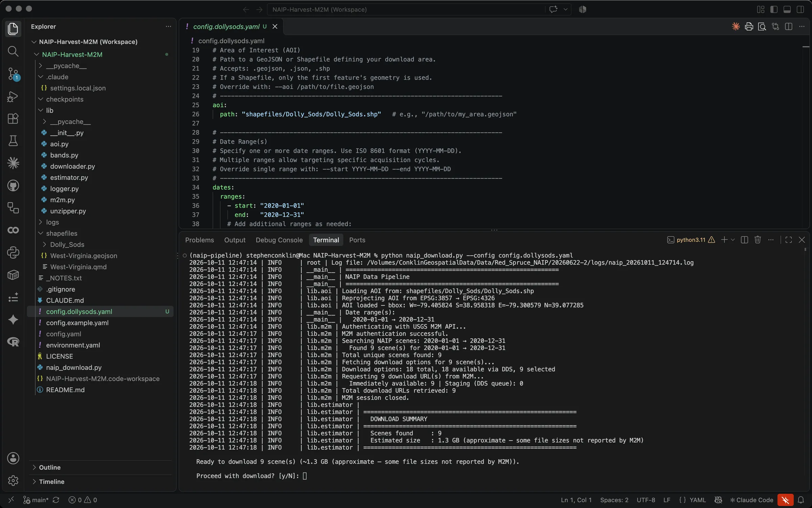
Task: Kill terminal with trash icon
Action: [x=758, y=240]
